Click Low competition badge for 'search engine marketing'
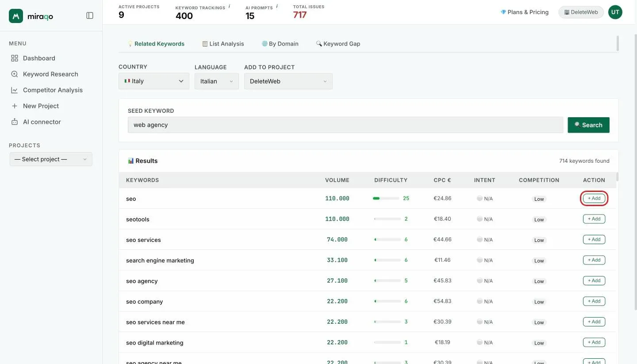 (539, 261)
